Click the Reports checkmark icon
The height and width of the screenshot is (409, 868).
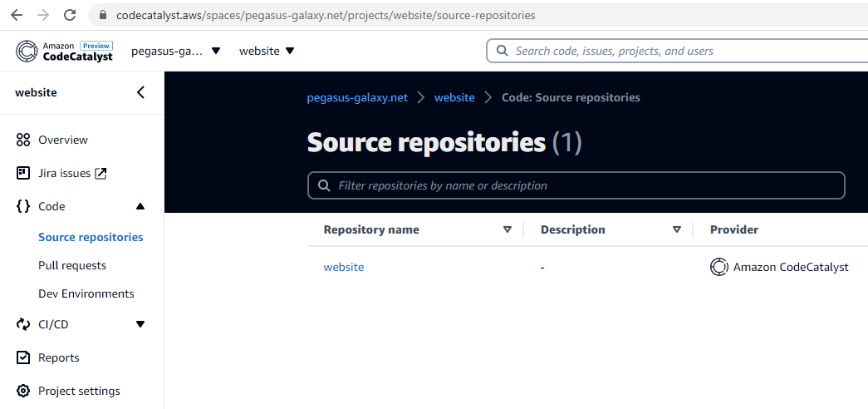coord(22,357)
